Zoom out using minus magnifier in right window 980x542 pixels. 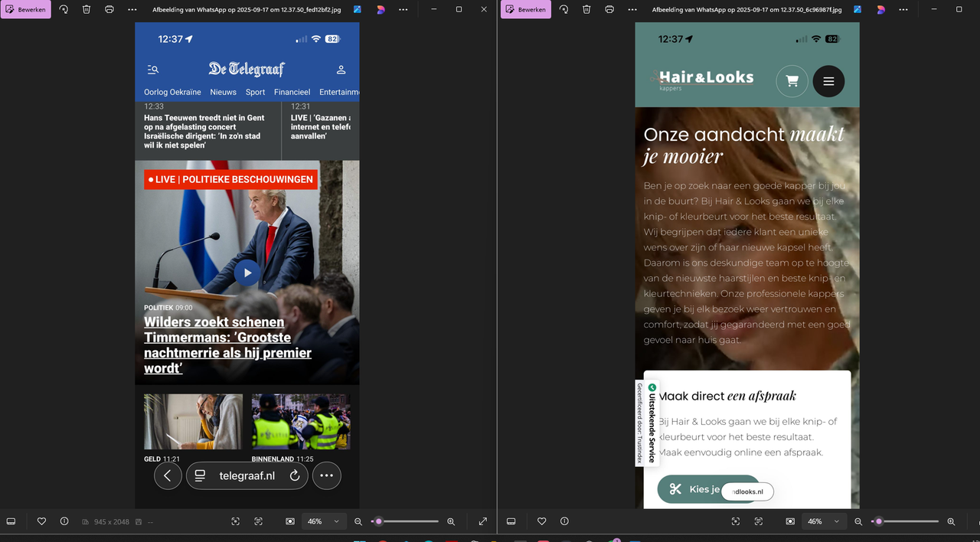coord(858,521)
